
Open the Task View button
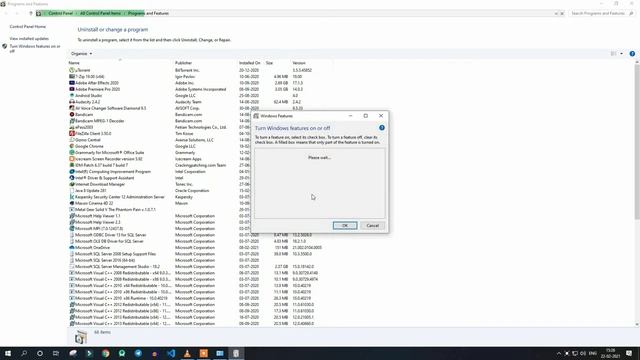(56, 353)
